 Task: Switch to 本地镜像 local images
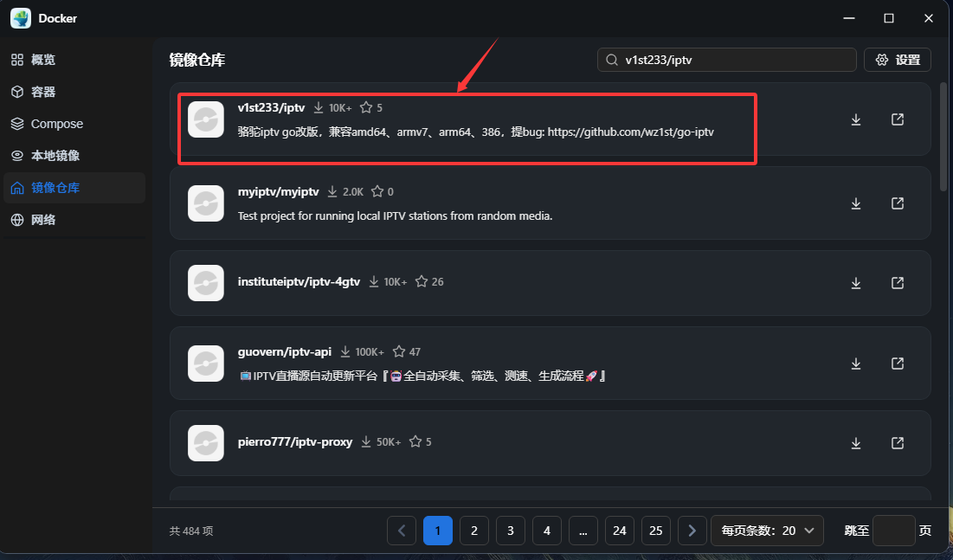tap(74, 156)
